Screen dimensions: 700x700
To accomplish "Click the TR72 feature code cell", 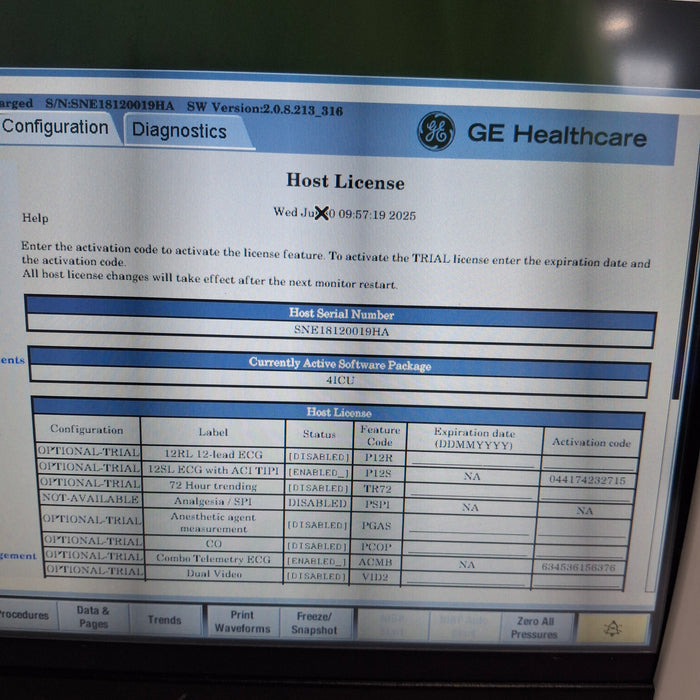I will pyautogui.click(x=378, y=489).
